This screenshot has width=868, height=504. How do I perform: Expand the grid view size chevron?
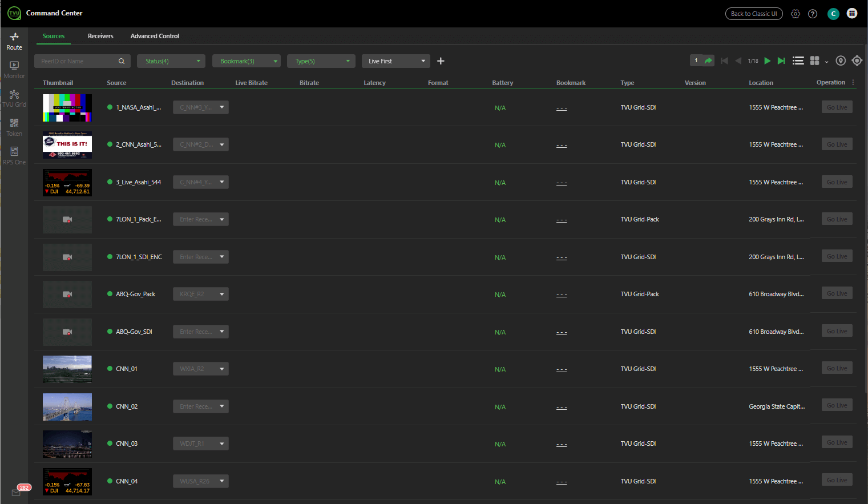coord(826,62)
